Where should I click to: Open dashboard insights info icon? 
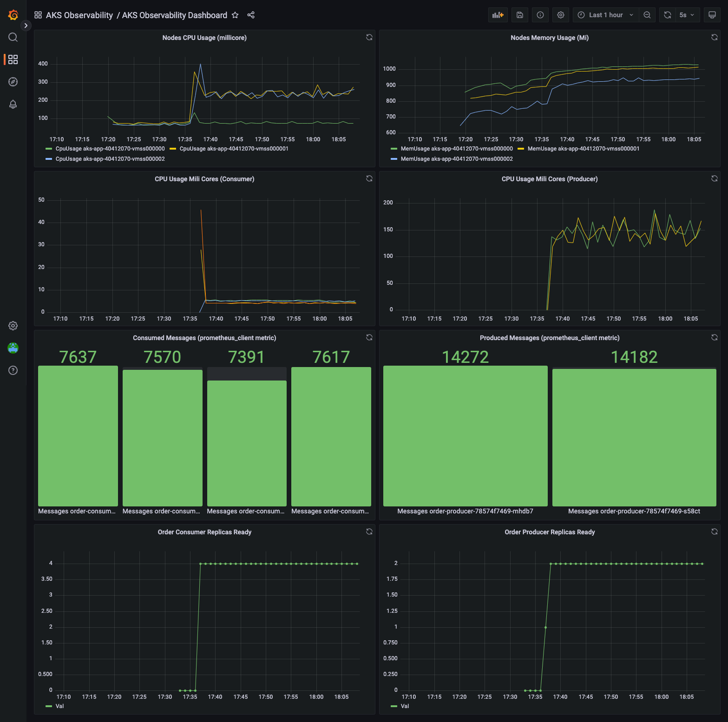coord(540,15)
